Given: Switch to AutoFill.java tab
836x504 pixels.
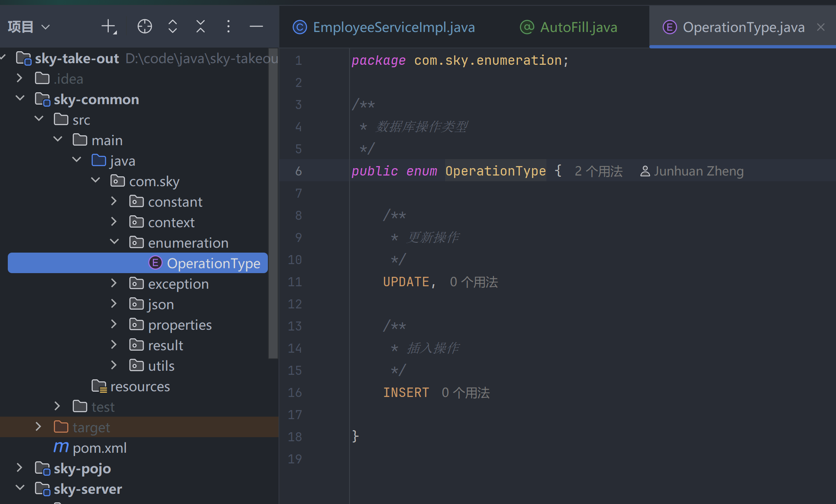Looking at the screenshot, I should click(578, 27).
